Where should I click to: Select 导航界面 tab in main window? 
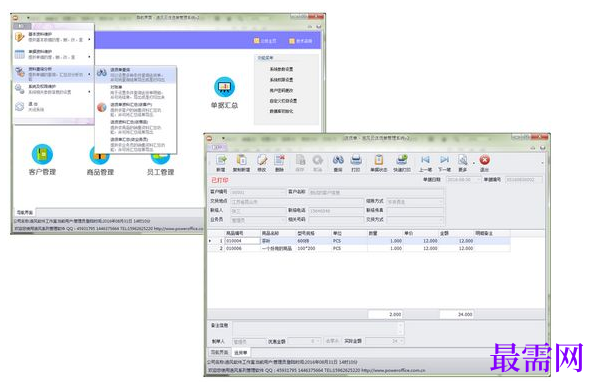click(x=25, y=212)
